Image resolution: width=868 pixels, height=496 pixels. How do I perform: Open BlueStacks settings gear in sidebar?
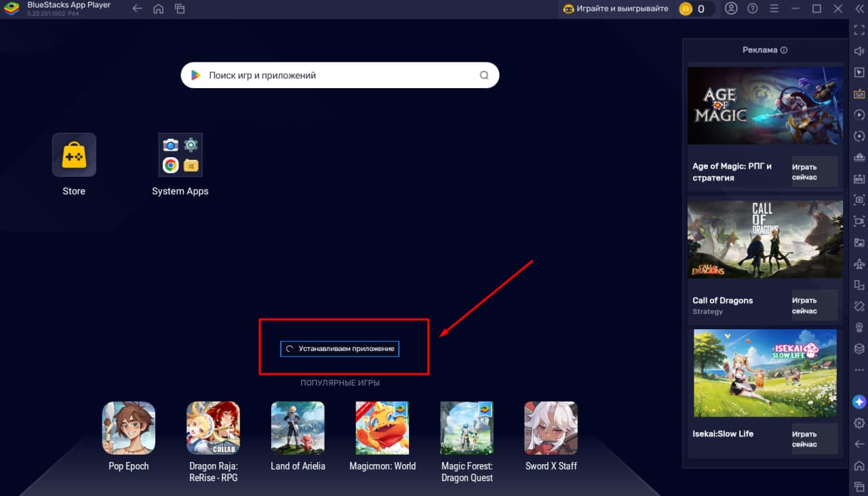pos(859,423)
